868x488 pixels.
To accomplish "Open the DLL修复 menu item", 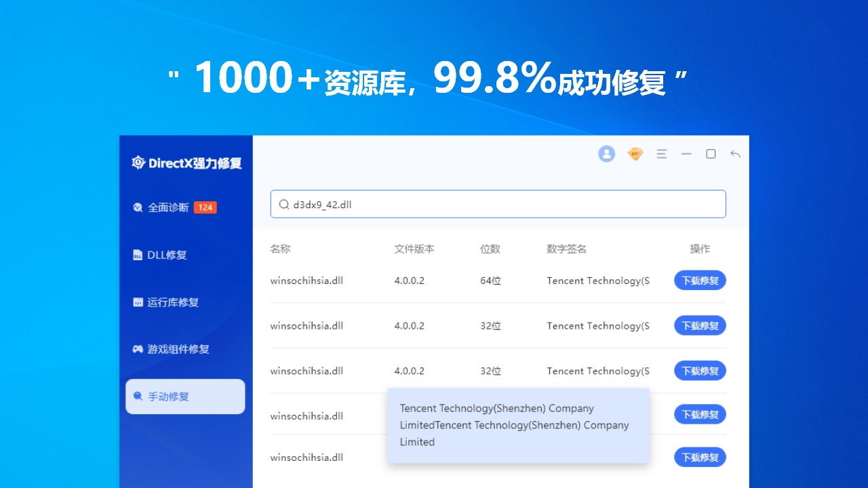I will click(159, 255).
